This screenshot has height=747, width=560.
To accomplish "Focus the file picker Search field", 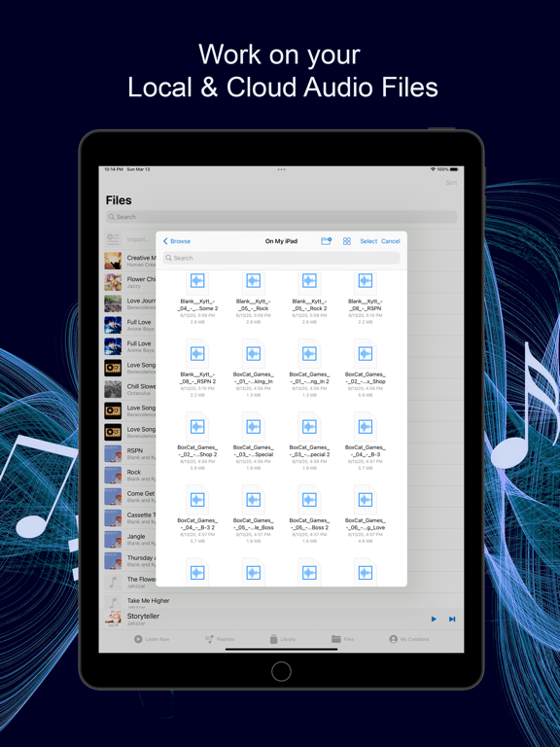I will (281, 258).
